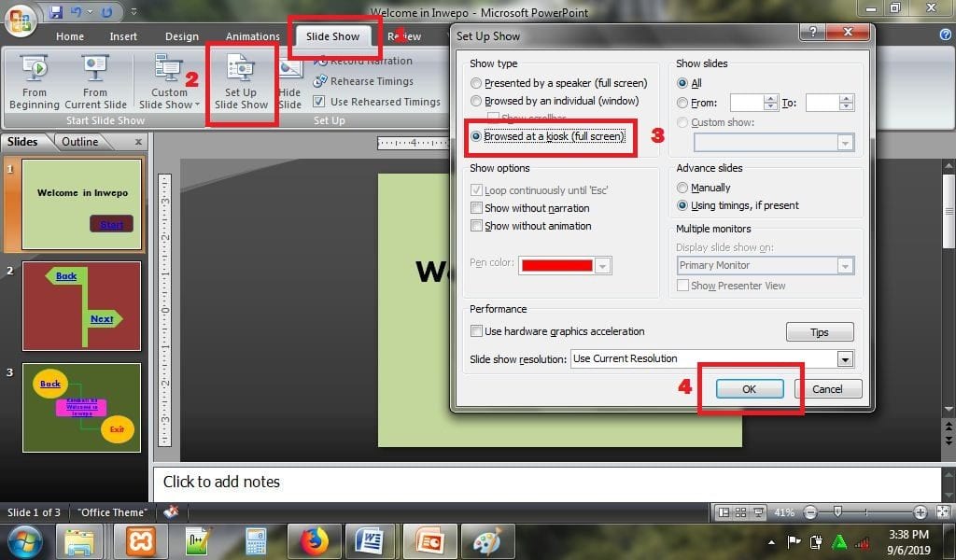Viewport: 956px width, 560px height.
Task: Start Slide Show from status bar icon
Action: point(758,512)
